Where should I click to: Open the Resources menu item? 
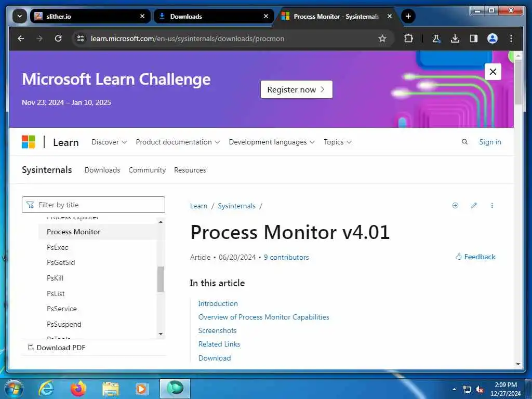point(190,170)
